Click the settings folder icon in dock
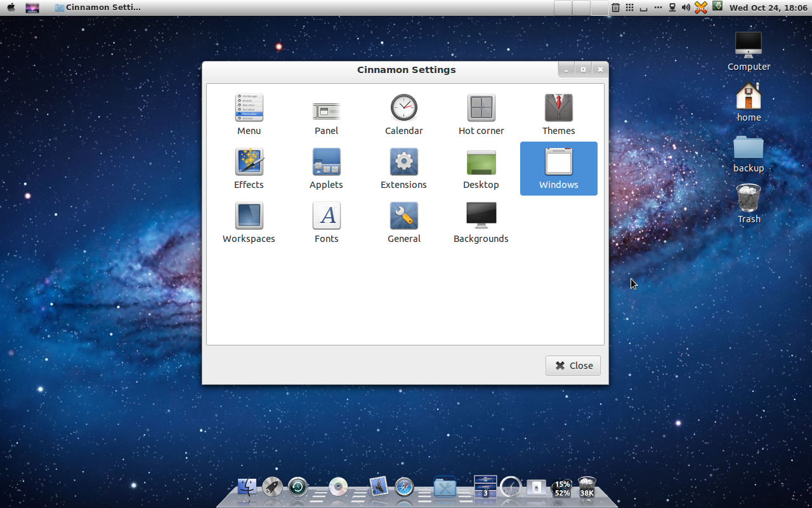812x508 pixels. point(445,487)
